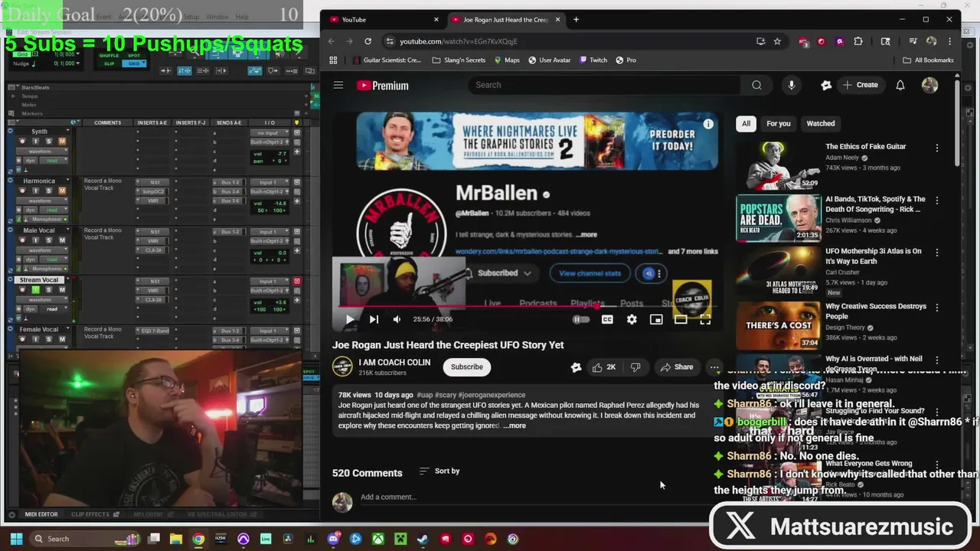Open Discord from the taskbar

pyautogui.click(x=333, y=539)
